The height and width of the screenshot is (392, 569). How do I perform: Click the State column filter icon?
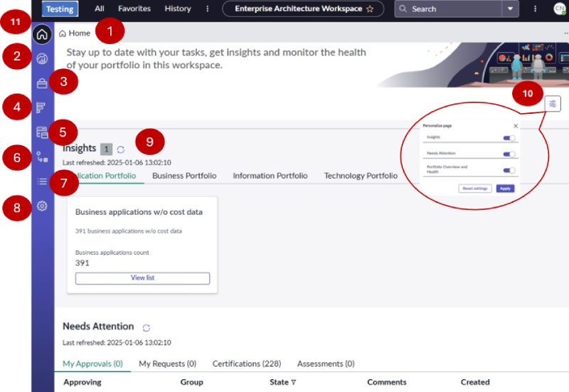pyautogui.click(x=293, y=382)
